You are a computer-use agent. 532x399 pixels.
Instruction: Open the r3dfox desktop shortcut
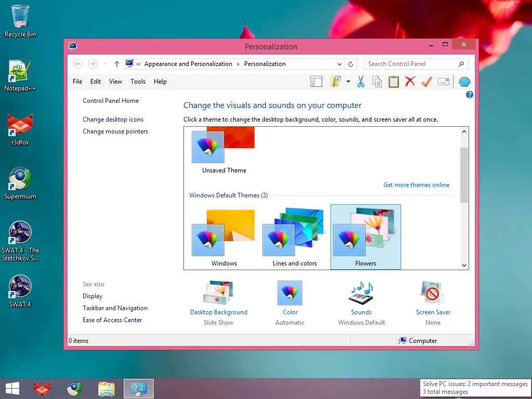click(20, 129)
